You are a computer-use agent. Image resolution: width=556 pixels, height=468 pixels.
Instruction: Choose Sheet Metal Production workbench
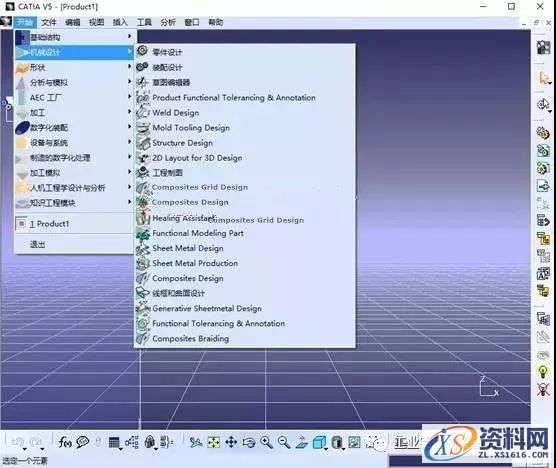pyautogui.click(x=245, y=263)
